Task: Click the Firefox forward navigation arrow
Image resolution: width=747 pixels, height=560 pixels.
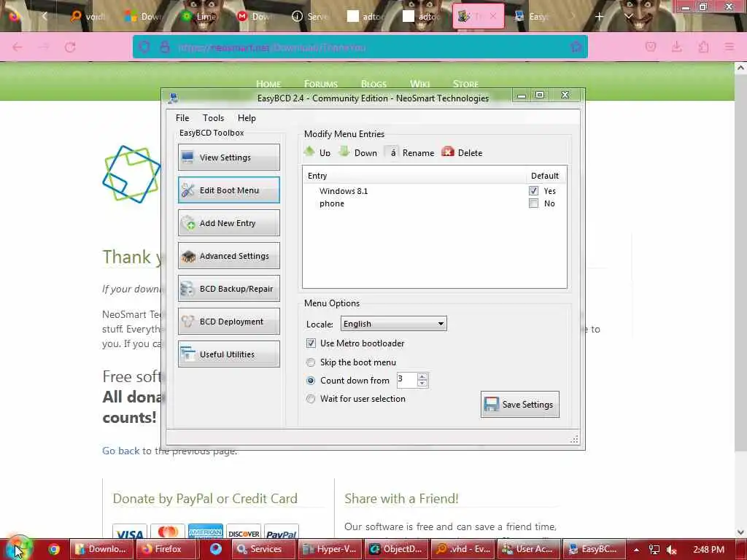Action: (44, 47)
